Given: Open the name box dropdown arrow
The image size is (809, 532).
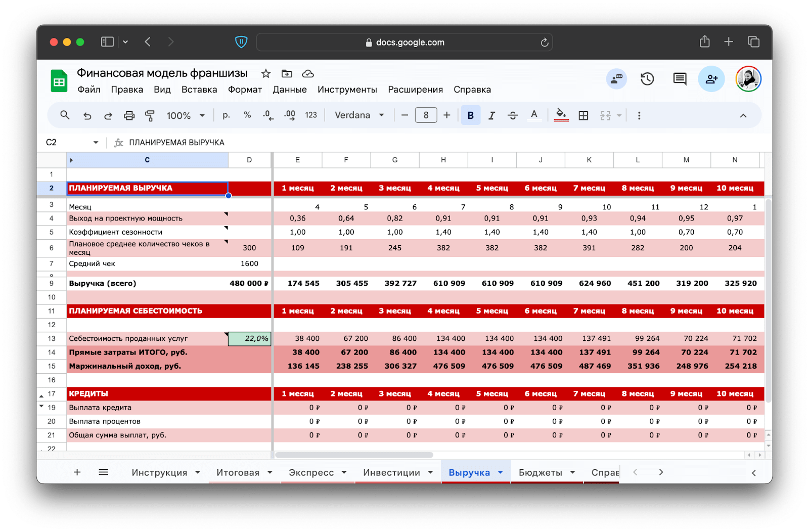Looking at the screenshot, I should pos(96,143).
